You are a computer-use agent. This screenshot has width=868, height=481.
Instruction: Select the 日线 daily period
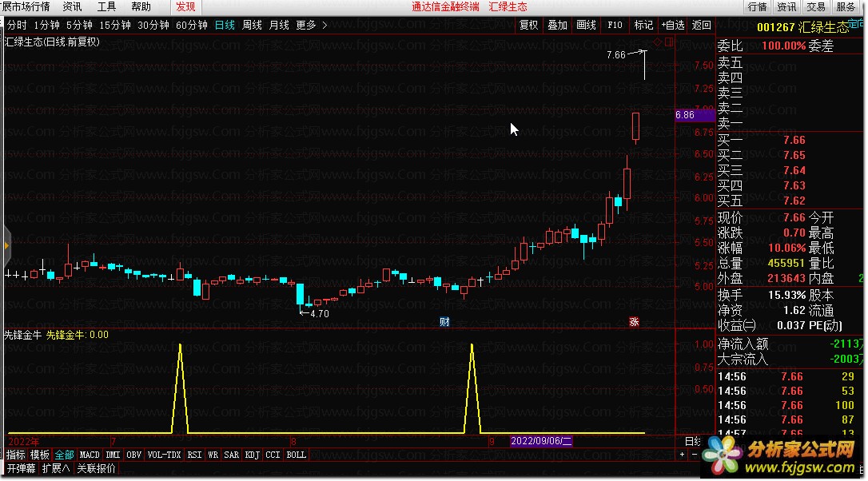click(x=225, y=25)
